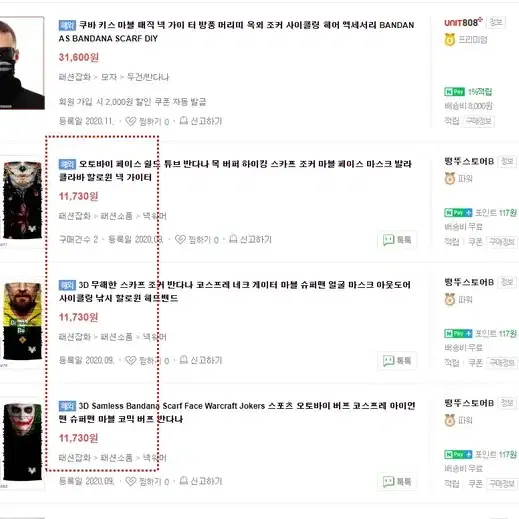This screenshot has height=519, width=519.
Task: Click the N Pay plus badge on the second listing
Action: point(458,213)
